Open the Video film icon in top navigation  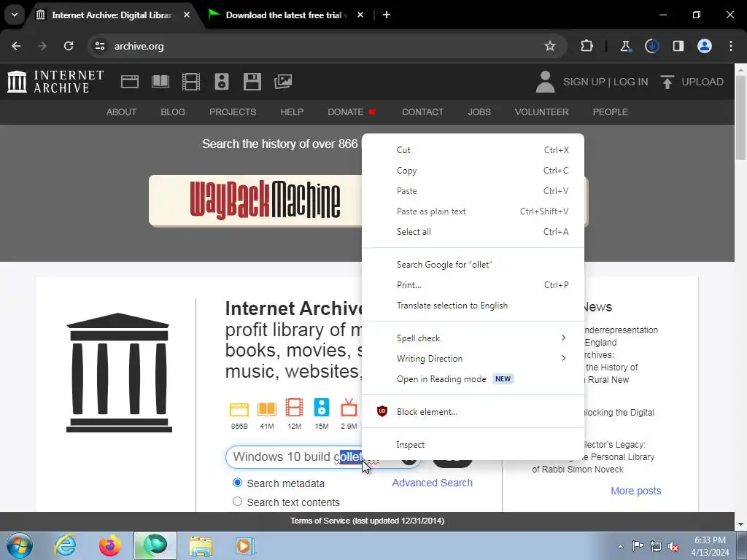click(191, 82)
